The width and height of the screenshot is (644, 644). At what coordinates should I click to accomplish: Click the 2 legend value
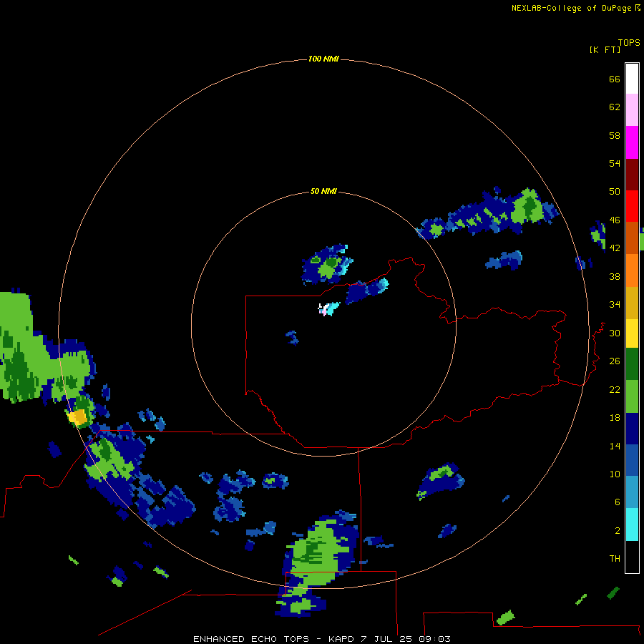tap(618, 531)
